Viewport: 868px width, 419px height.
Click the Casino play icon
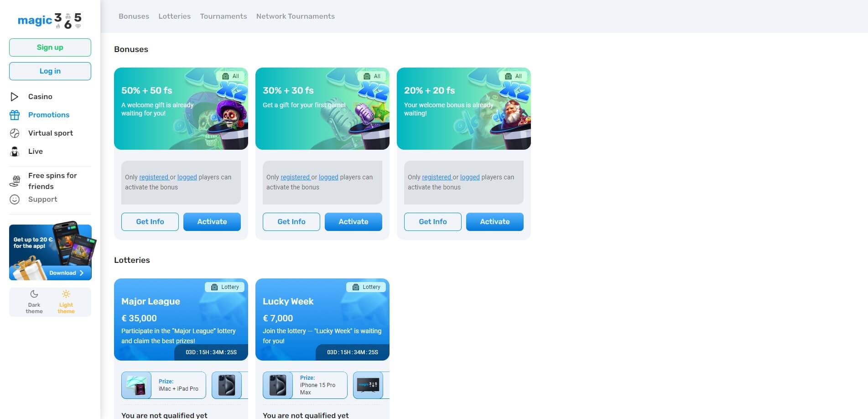(x=15, y=97)
